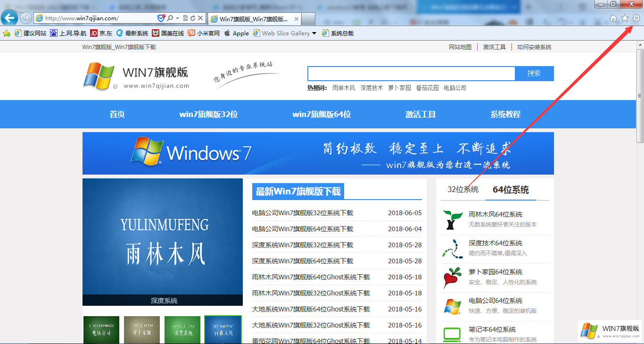Open the 如何安装系统 link

tap(534, 47)
